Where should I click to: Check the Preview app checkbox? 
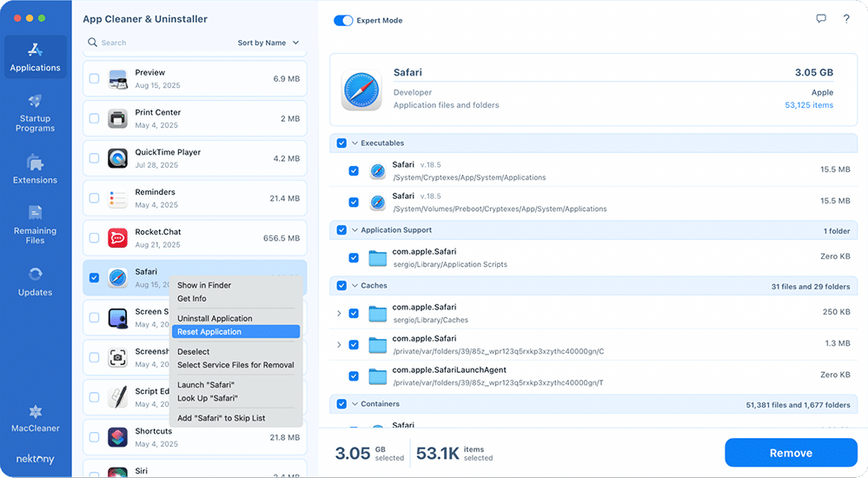(94, 78)
